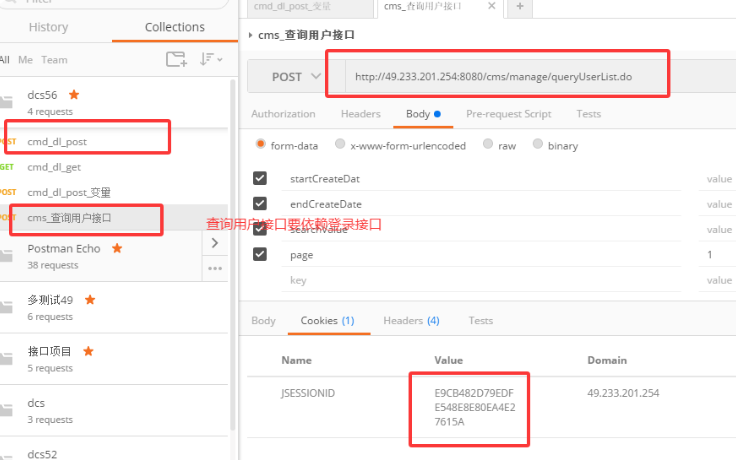The image size is (736, 460).
Task: Select the binary body radio button
Action: 537,144
